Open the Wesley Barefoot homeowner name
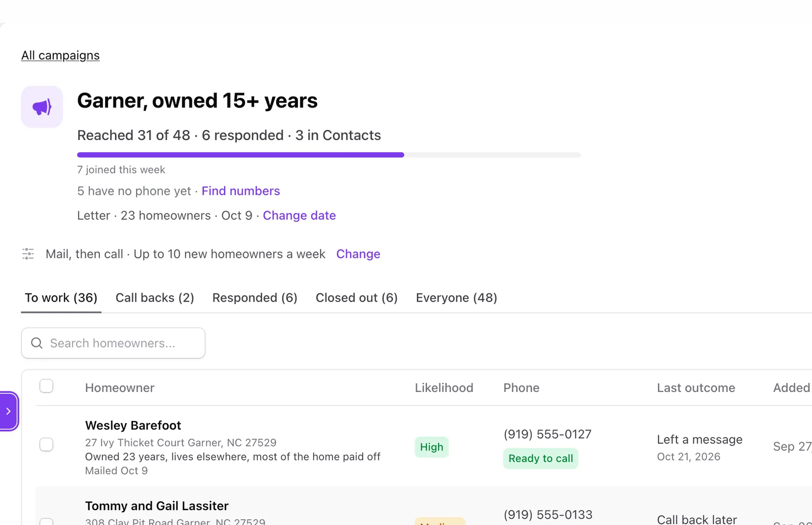Image resolution: width=812 pixels, height=525 pixels. 133,425
